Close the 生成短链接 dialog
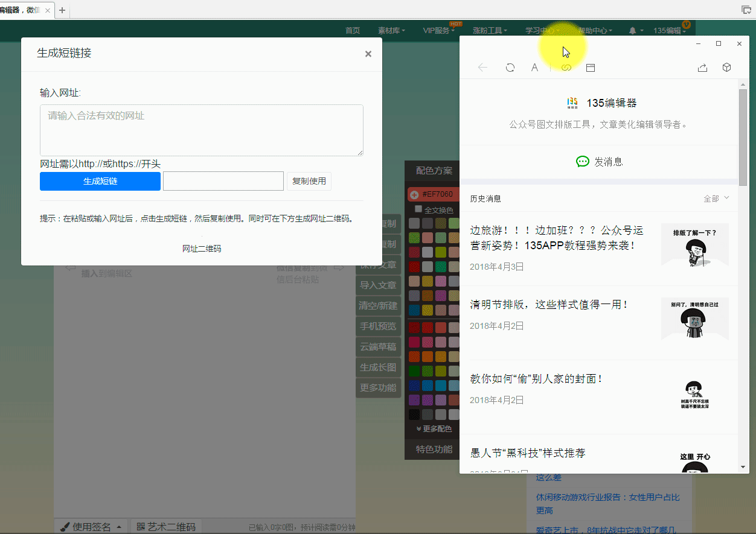The image size is (756, 534). (368, 54)
